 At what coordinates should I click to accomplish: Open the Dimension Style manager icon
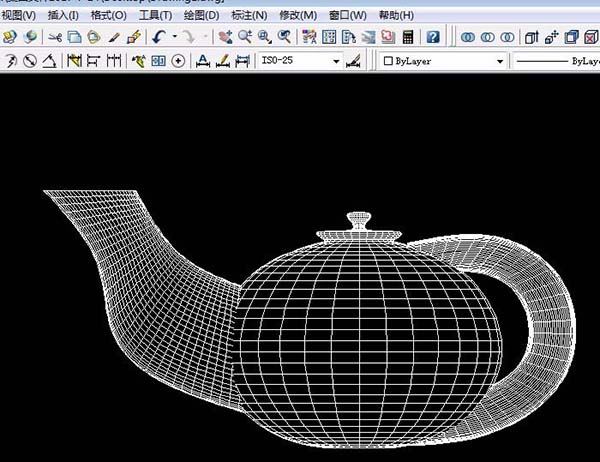point(353,60)
